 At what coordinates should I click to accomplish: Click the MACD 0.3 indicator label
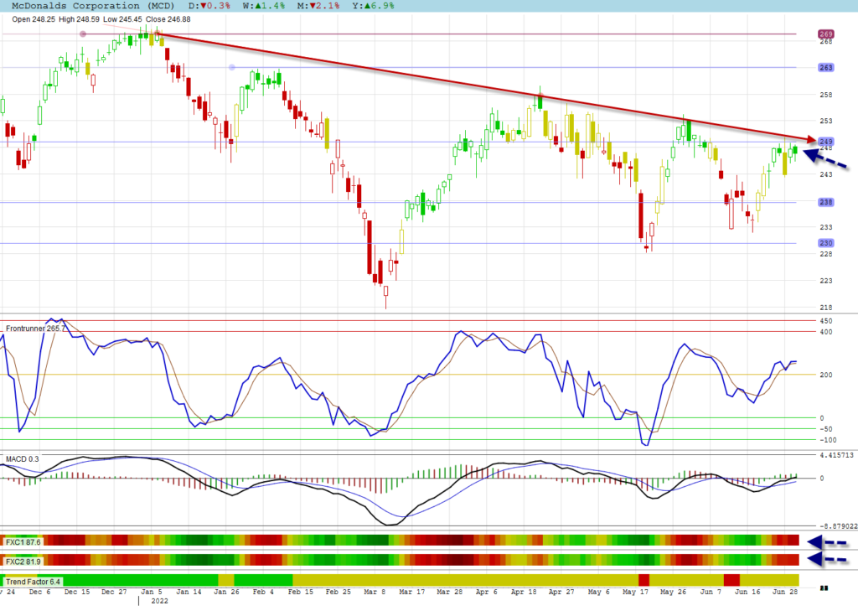pos(23,458)
